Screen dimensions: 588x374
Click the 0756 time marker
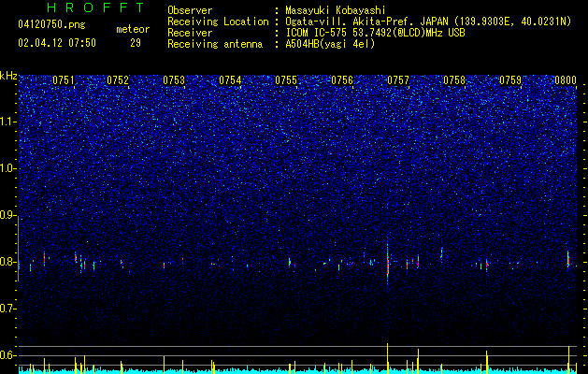click(x=342, y=80)
